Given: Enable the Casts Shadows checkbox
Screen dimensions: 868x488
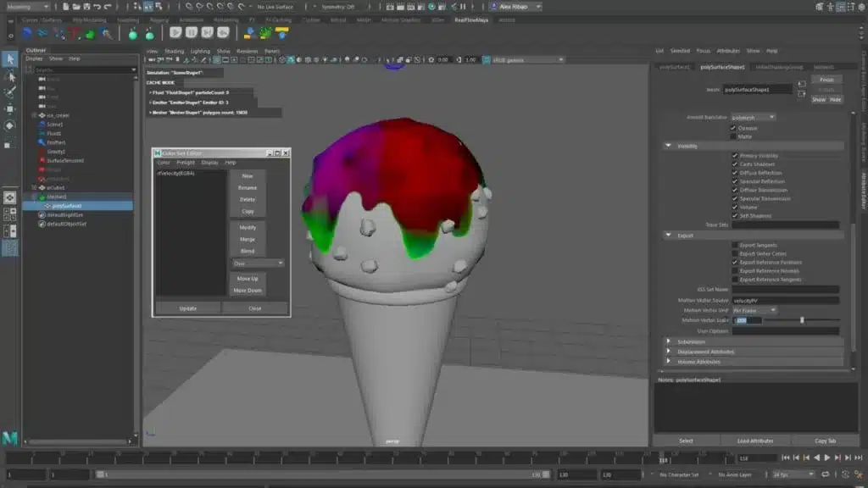Looking at the screenshot, I should [x=732, y=164].
